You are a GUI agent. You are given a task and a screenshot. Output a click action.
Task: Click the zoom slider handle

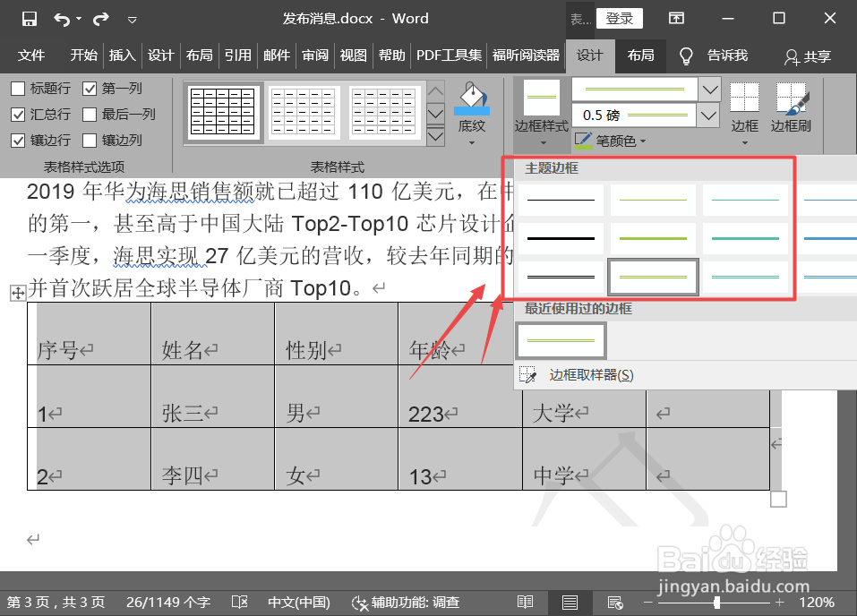click(x=716, y=603)
